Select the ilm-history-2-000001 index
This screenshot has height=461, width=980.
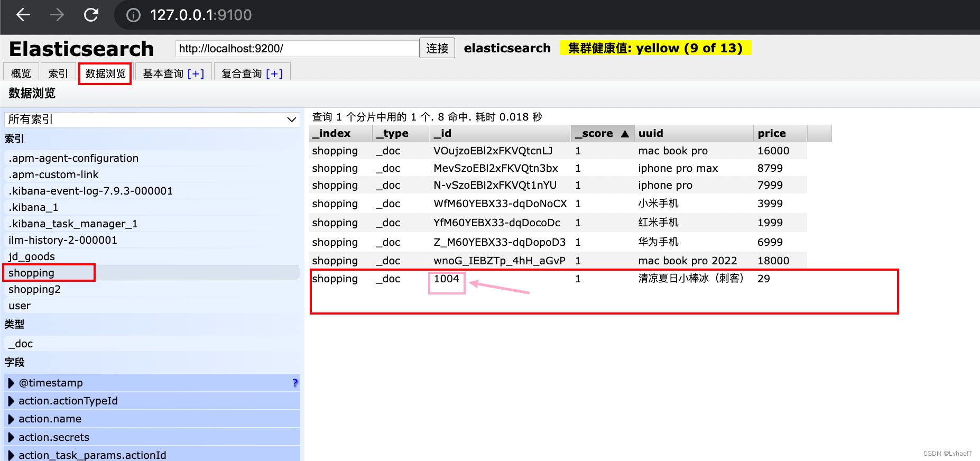pyautogui.click(x=152, y=240)
